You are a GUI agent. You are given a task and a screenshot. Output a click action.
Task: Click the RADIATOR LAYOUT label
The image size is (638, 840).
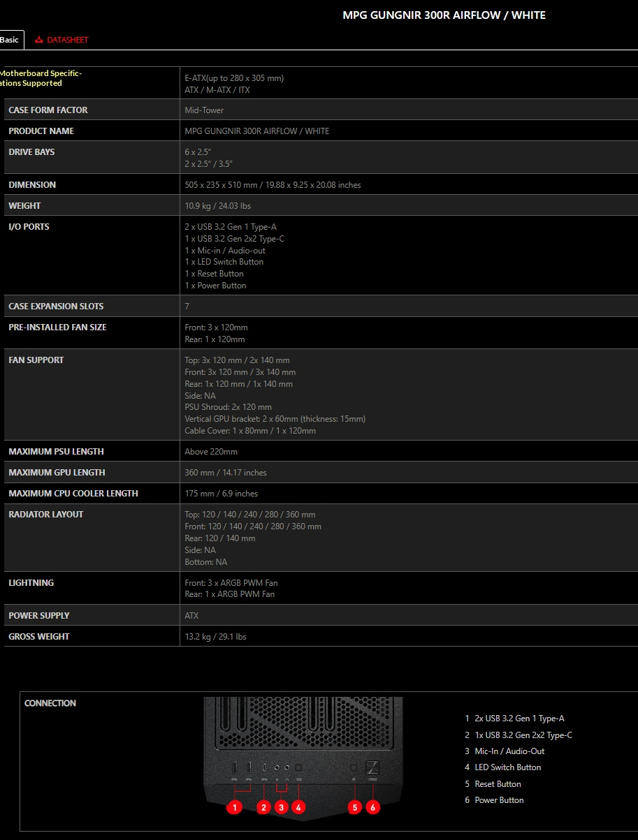click(x=46, y=515)
